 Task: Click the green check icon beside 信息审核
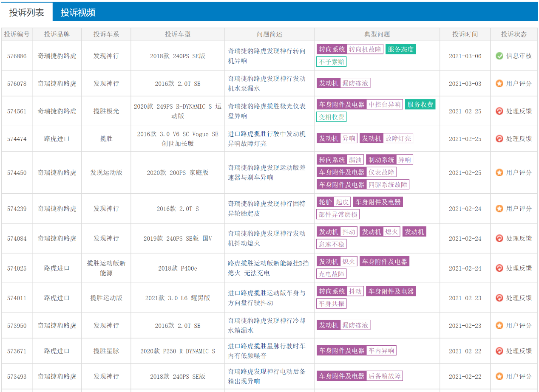(499, 56)
